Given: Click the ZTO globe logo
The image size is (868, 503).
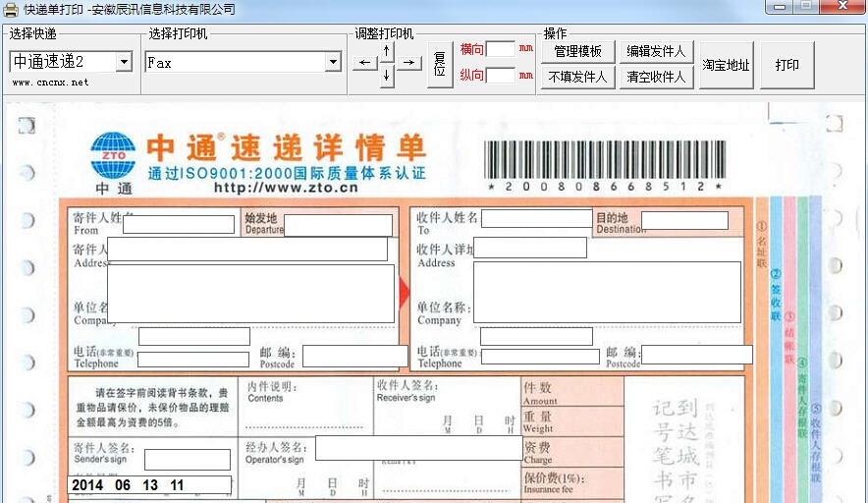Looking at the screenshot, I should click(x=113, y=155).
